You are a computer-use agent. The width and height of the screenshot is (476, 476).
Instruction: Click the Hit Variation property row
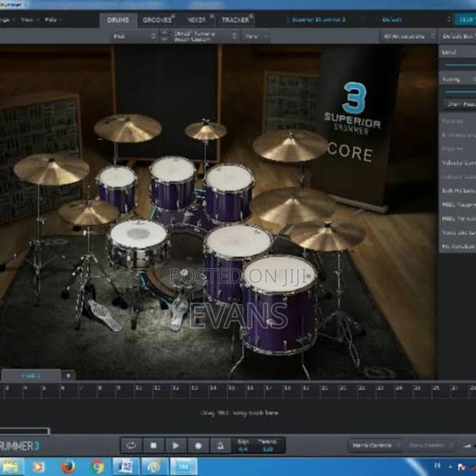coord(458,246)
